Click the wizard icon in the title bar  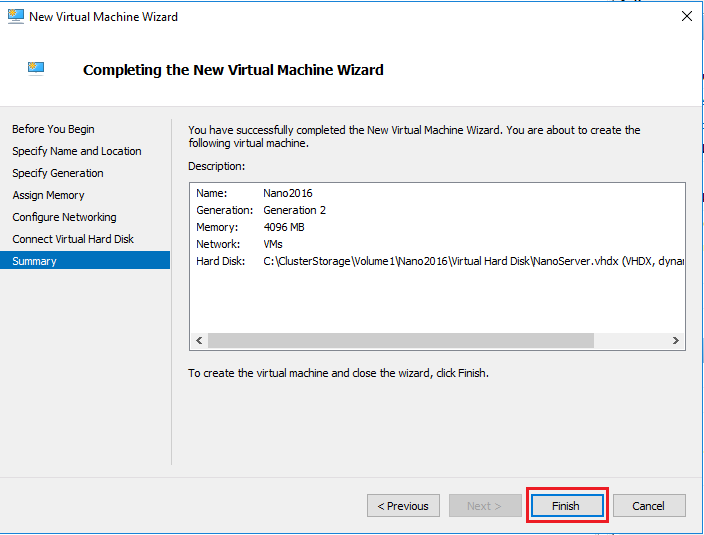coord(15,16)
